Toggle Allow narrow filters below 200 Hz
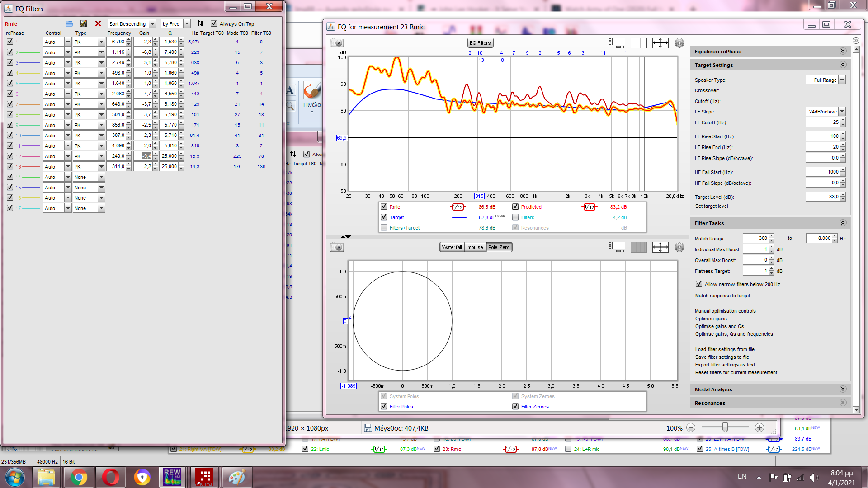This screenshot has width=868, height=488. (699, 284)
